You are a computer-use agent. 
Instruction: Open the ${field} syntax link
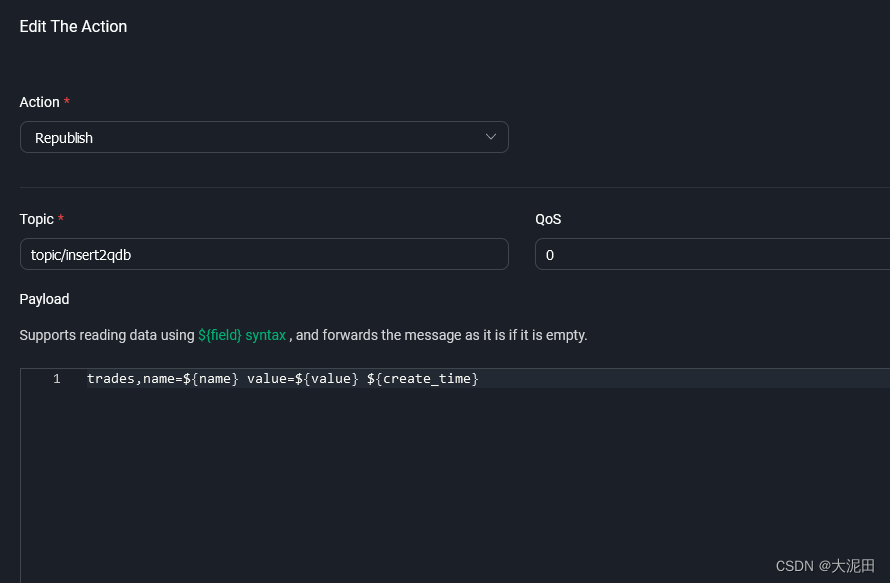(242, 335)
